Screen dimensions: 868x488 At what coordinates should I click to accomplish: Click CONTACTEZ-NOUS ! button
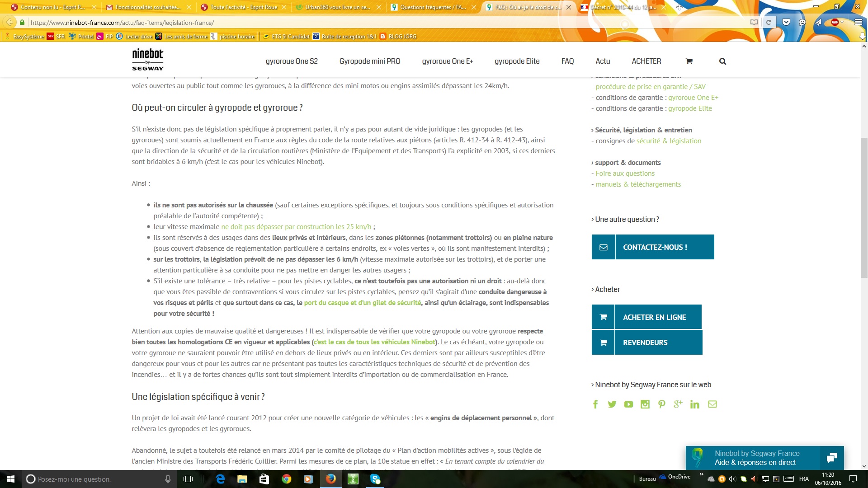[x=653, y=247]
